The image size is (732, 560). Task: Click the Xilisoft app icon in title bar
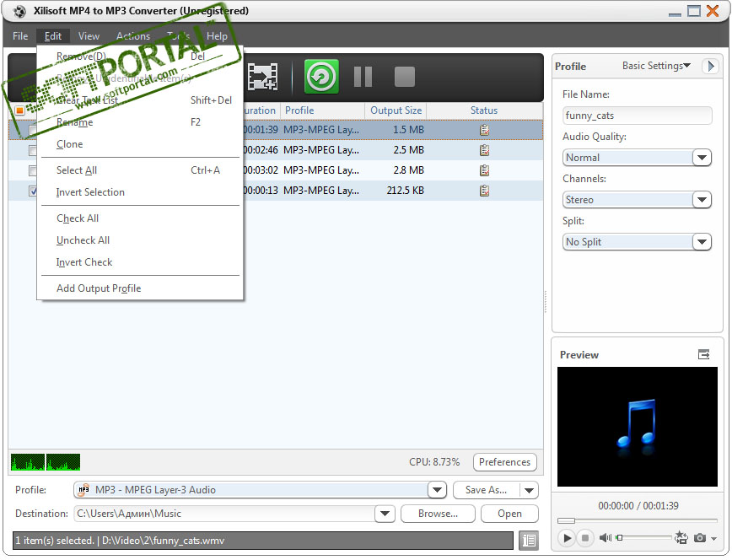[19, 11]
